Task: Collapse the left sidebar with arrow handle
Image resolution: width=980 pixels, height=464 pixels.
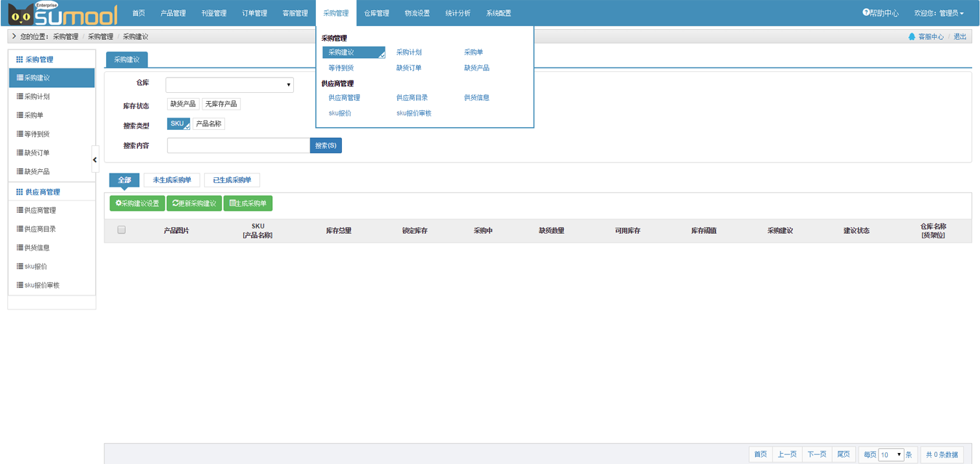Action: point(95,159)
